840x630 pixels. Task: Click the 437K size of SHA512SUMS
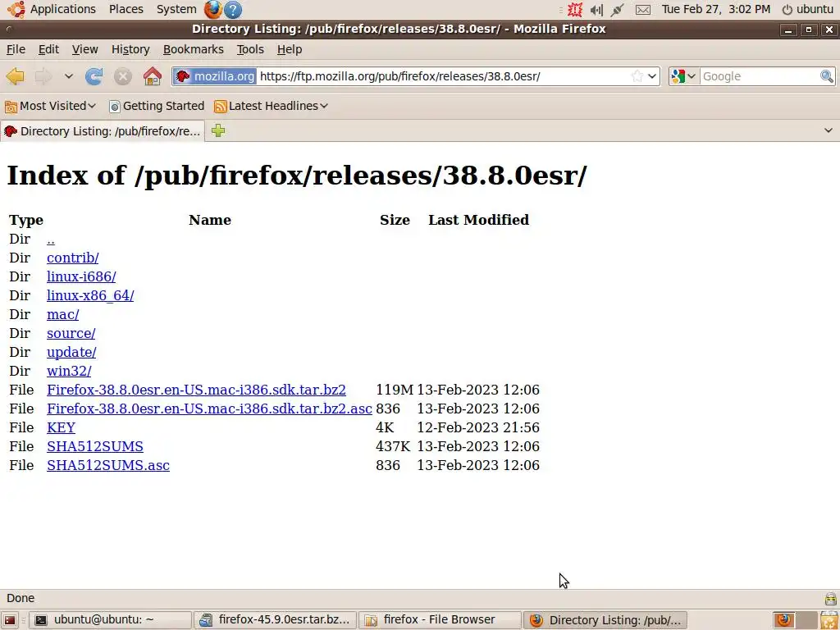pos(393,446)
